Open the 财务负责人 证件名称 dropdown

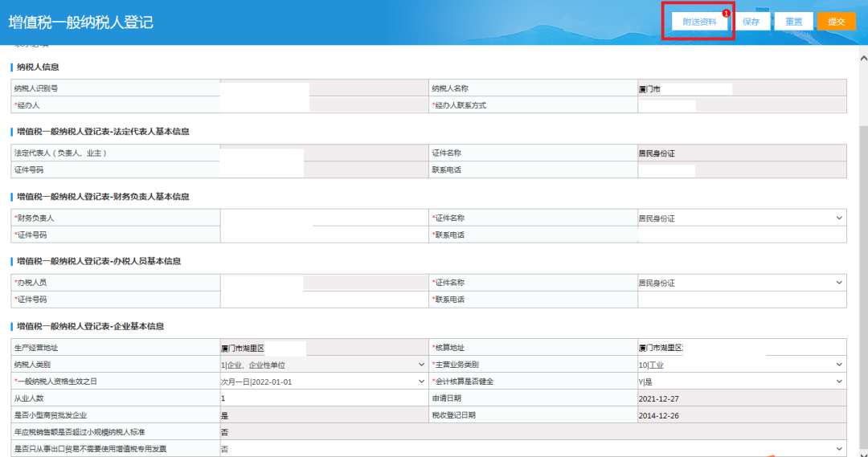[742, 218]
